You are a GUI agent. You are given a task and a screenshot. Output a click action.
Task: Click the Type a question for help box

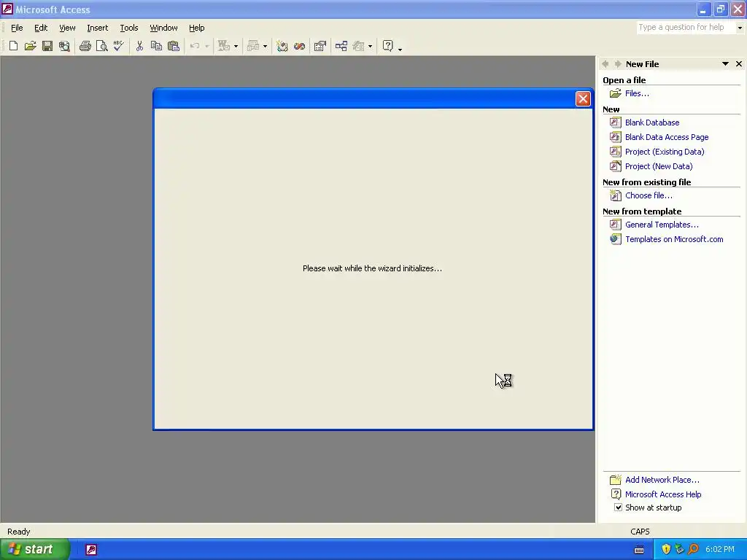[x=686, y=28]
